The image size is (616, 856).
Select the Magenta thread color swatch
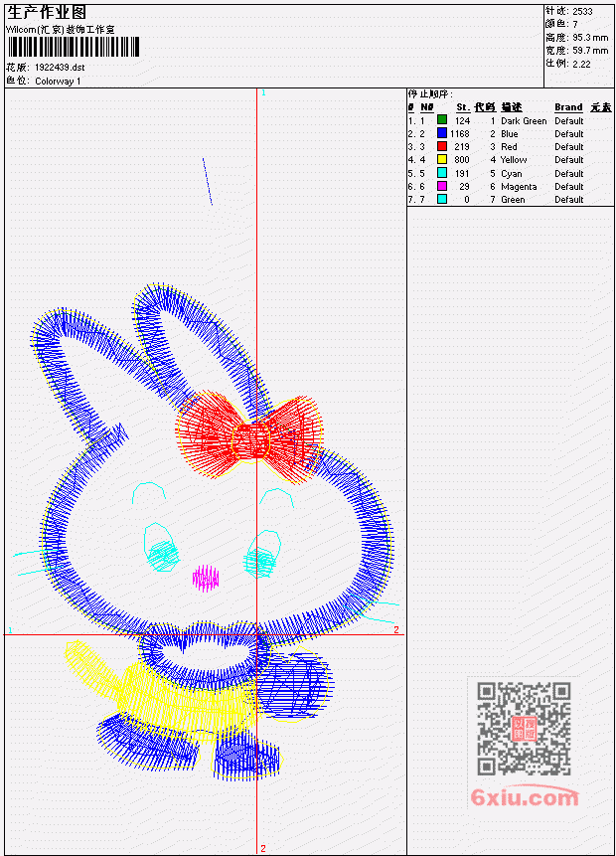pyautogui.click(x=442, y=186)
